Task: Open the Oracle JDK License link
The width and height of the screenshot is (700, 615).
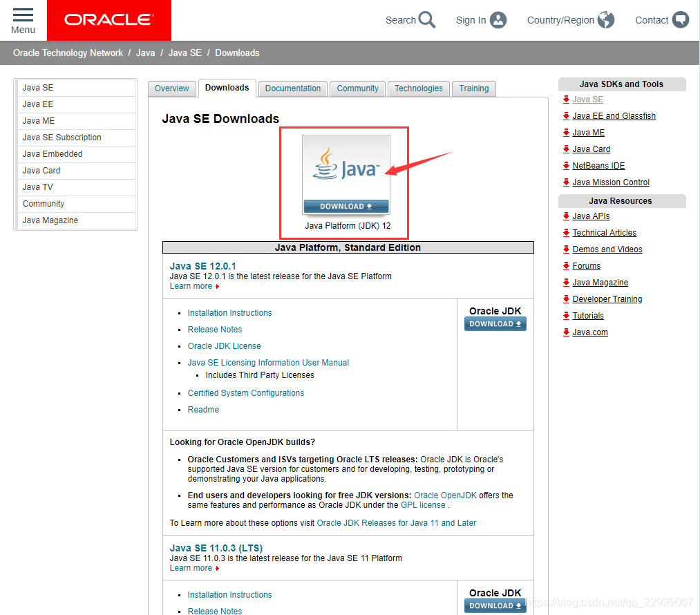Action: [x=224, y=346]
